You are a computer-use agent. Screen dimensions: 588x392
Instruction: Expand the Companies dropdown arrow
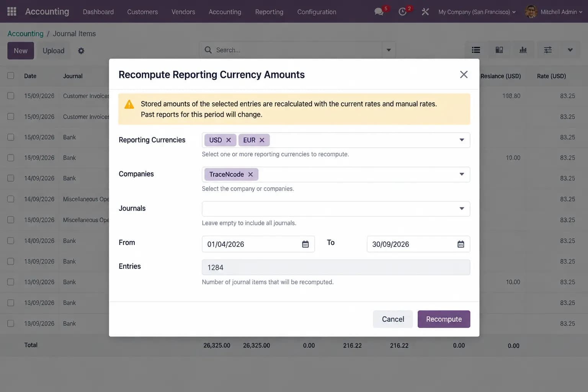[462, 175]
